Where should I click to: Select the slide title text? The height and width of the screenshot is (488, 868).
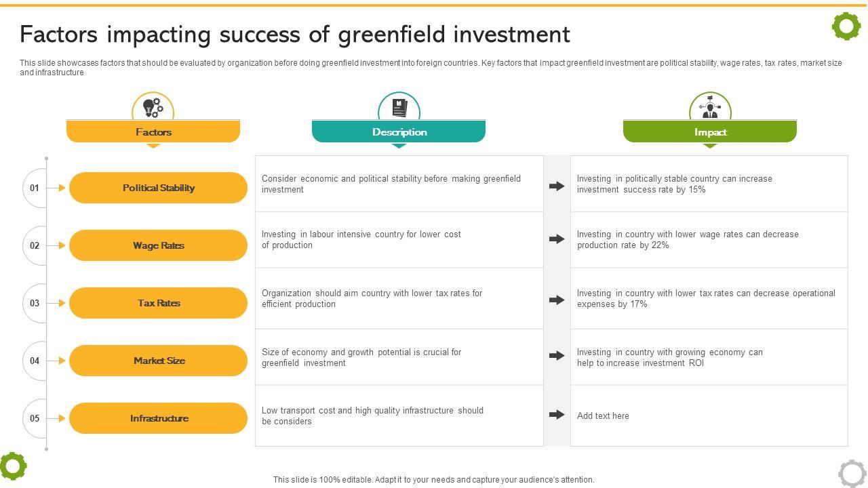click(295, 34)
